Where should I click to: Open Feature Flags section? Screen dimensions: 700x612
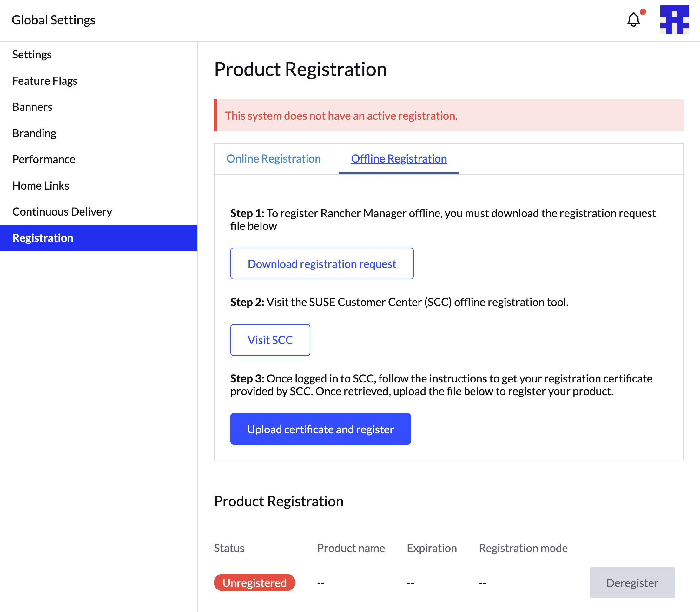(45, 81)
